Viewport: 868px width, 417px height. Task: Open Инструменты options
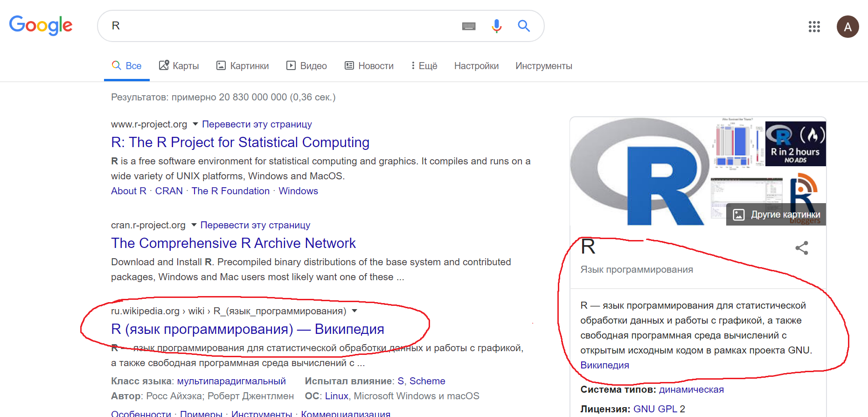click(x=544, y=66)
